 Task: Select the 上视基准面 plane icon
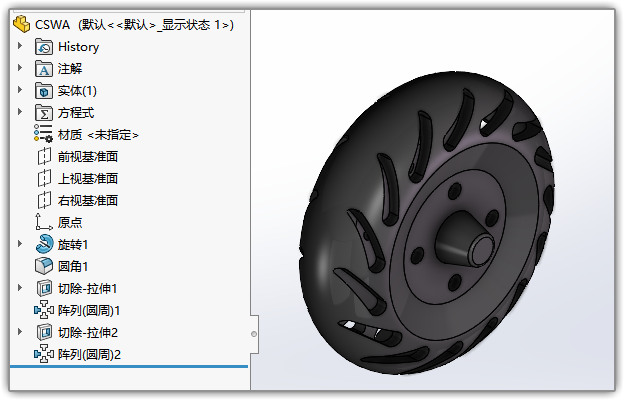click(44, 178)
